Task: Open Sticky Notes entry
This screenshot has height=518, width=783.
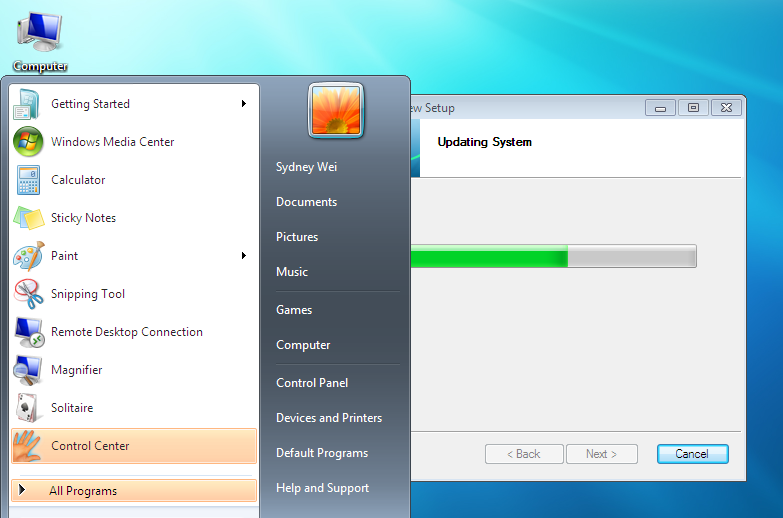Action: pyautogui.click(x=134, y=218)
